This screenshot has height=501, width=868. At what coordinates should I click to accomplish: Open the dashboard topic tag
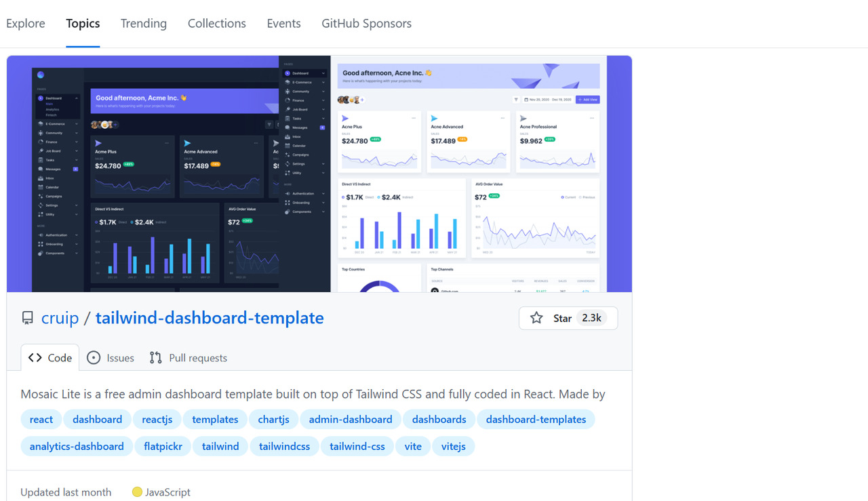[98, 420]
